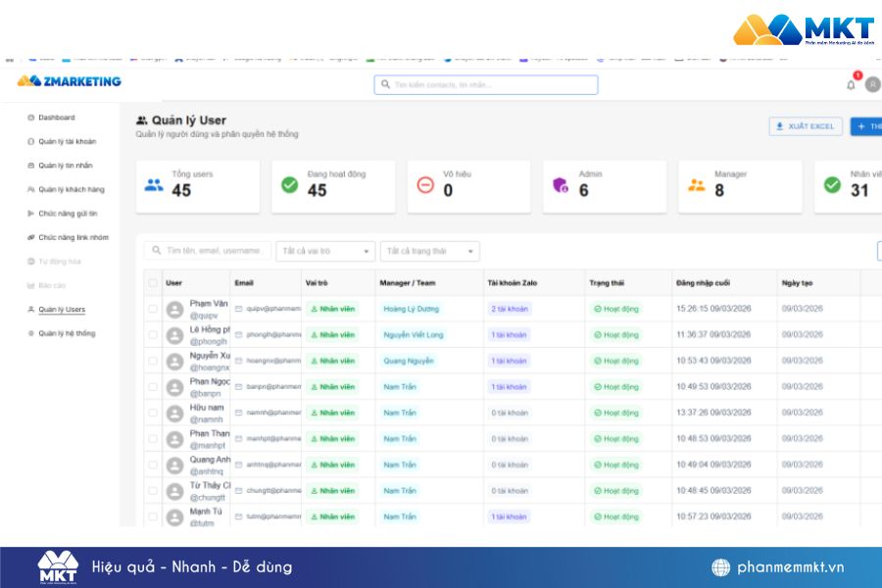Image resolution: width=882 pixels, height=588 pixels.
Task: Tick the checkbox for Phan Ngọc row
Action: 153,387
